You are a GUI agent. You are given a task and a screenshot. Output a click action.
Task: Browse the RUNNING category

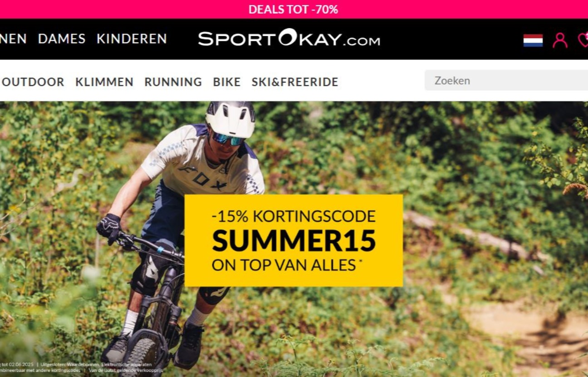point(173,82)
